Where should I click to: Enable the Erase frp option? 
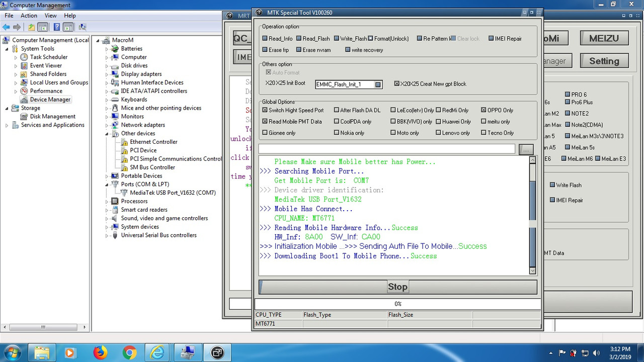point(265,50)
